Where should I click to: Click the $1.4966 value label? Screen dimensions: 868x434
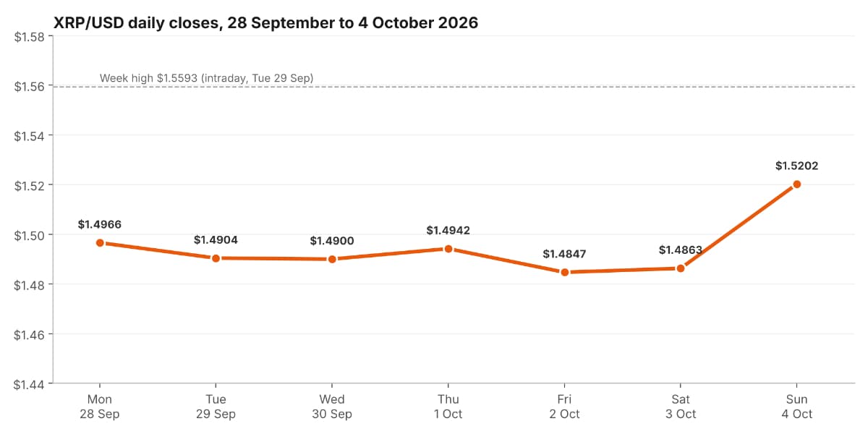(x=100, y=224)
